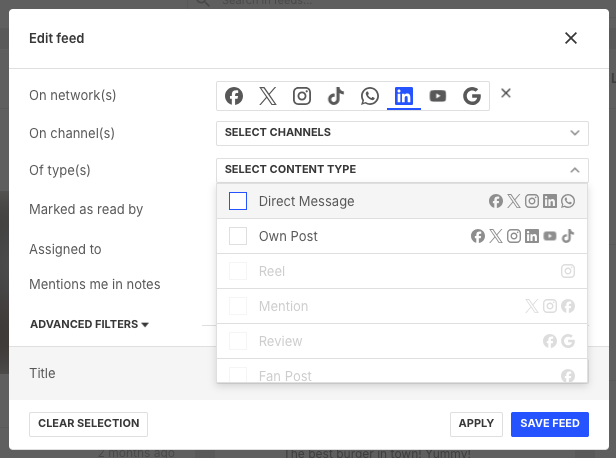Screen dimensions: 616x458
Task: Click the "Assigned to" label
Action: click(x=65, y=249)
